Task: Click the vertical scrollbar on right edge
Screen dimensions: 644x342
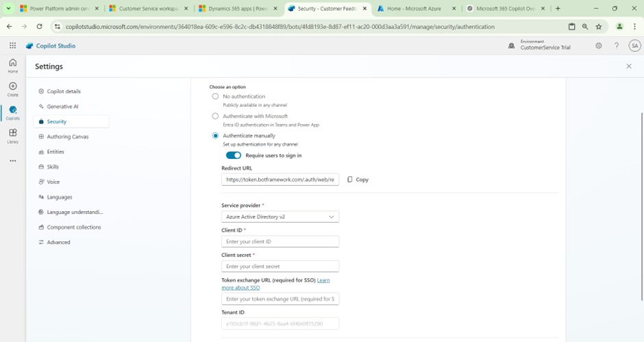Action: [x=641, y=206]
